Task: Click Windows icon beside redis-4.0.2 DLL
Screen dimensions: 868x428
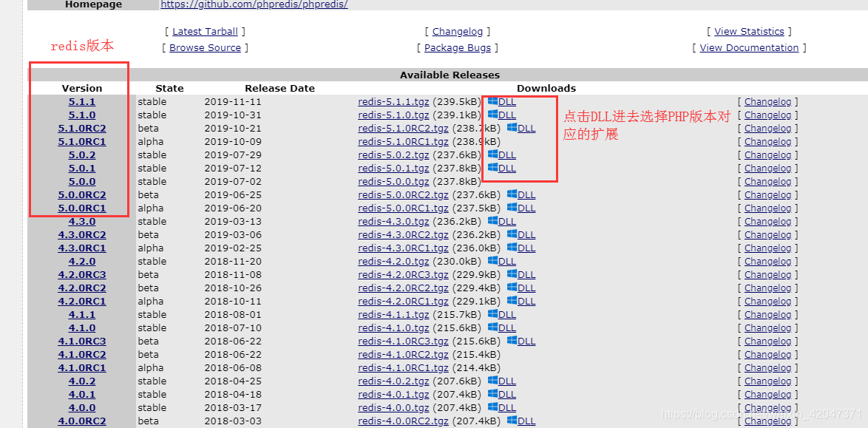Action: pos(492,381)
